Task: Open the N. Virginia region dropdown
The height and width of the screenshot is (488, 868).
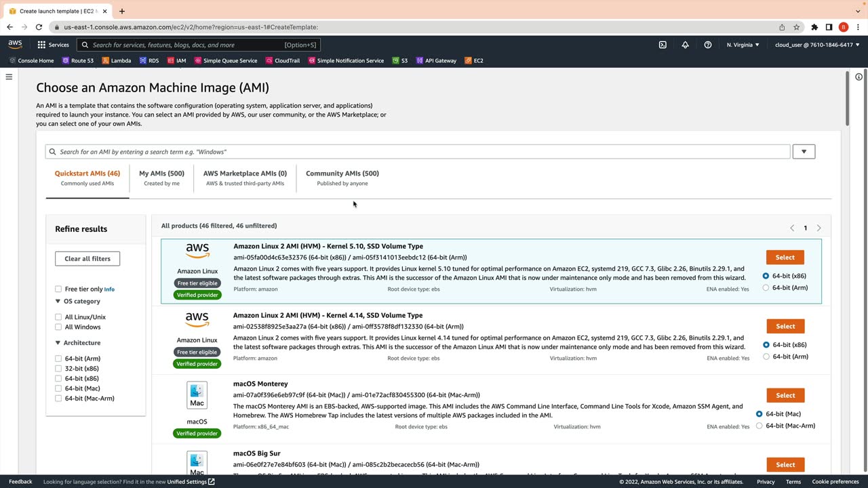Action: (x=743, y=45)
